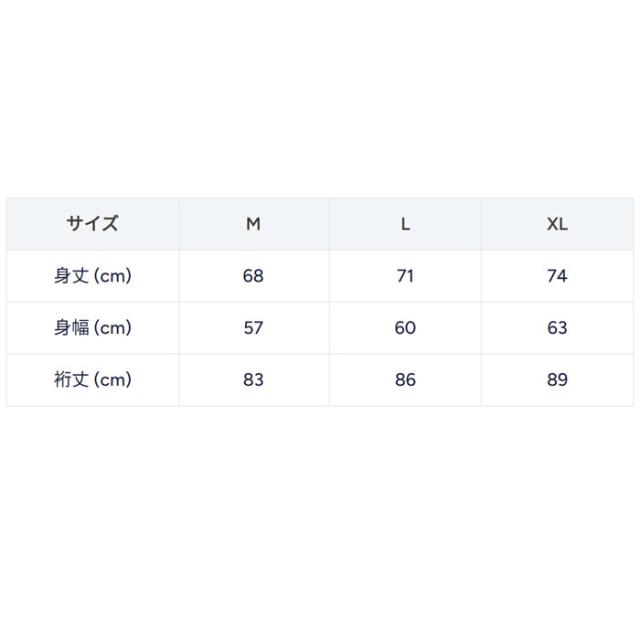640x640 pixels.
Task: Click the サイズ header cell
Action: 93,224
